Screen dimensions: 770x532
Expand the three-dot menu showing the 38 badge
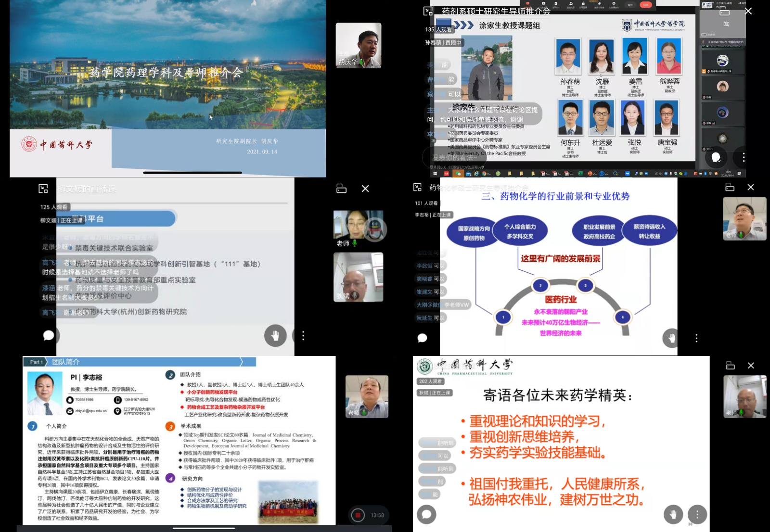click(x=697, y=513)
